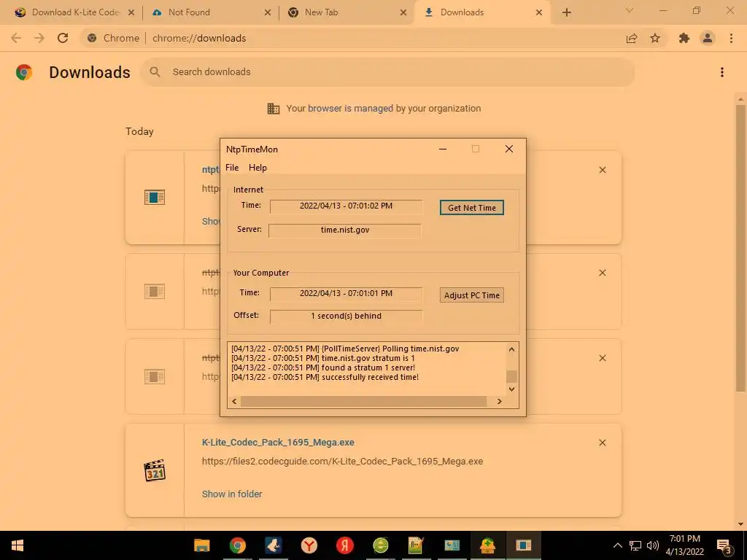Click the Adjust PC Time button
This screenshot has height=560, width=747.
(472, 295)
